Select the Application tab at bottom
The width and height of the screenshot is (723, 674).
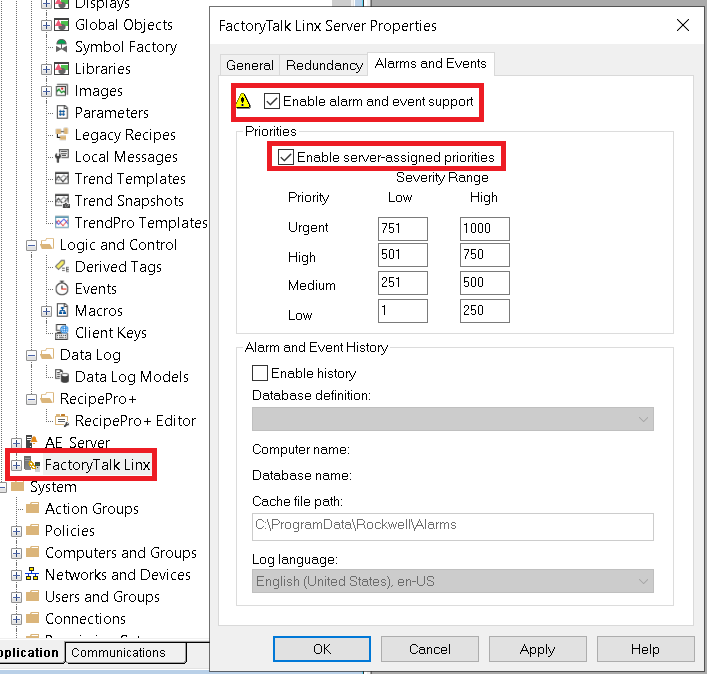tap(31, 652)
